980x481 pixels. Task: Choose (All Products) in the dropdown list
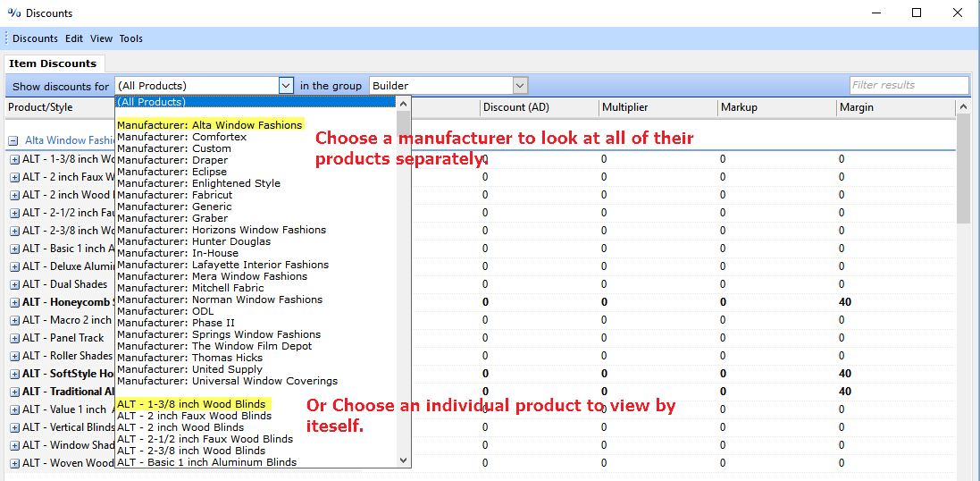255,102
